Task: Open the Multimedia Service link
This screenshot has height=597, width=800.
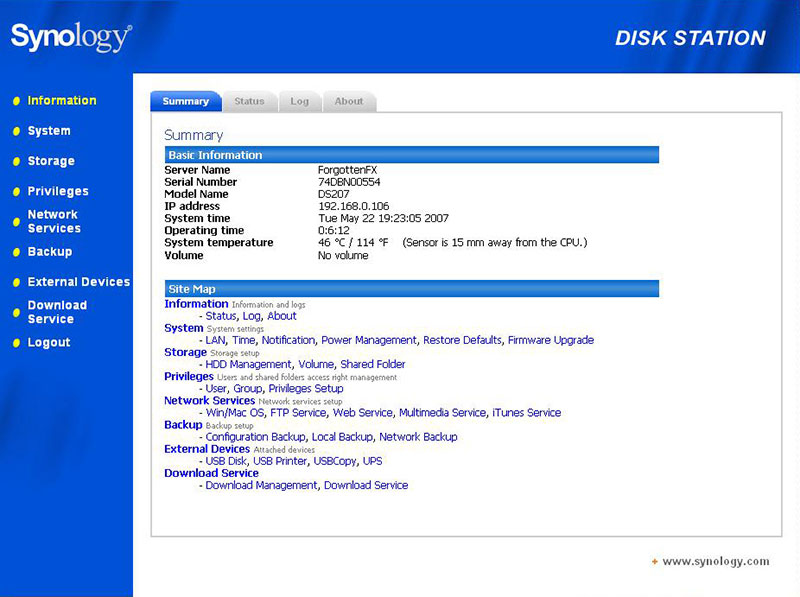Action: tap(442, 413)
